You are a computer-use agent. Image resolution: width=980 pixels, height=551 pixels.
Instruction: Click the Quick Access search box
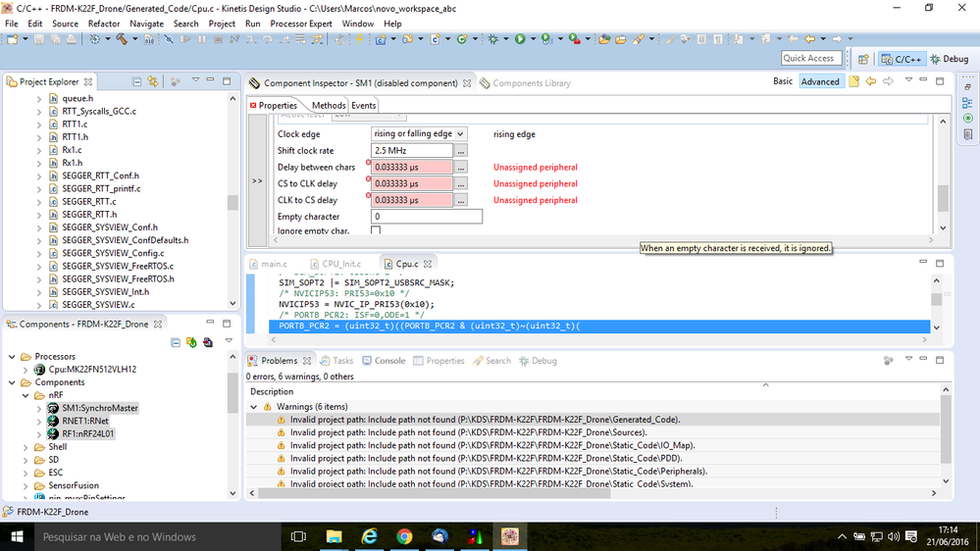pyautogui.click(x=811, y=58)
